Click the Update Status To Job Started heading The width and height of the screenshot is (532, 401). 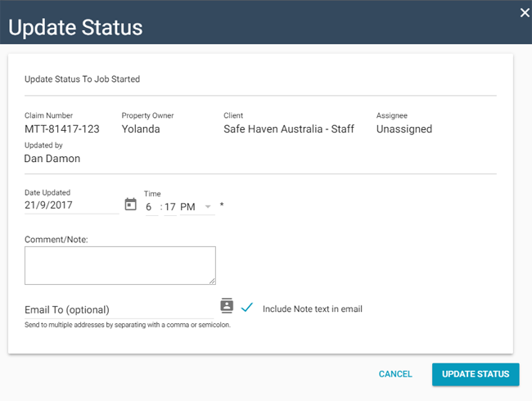point(82,79)
